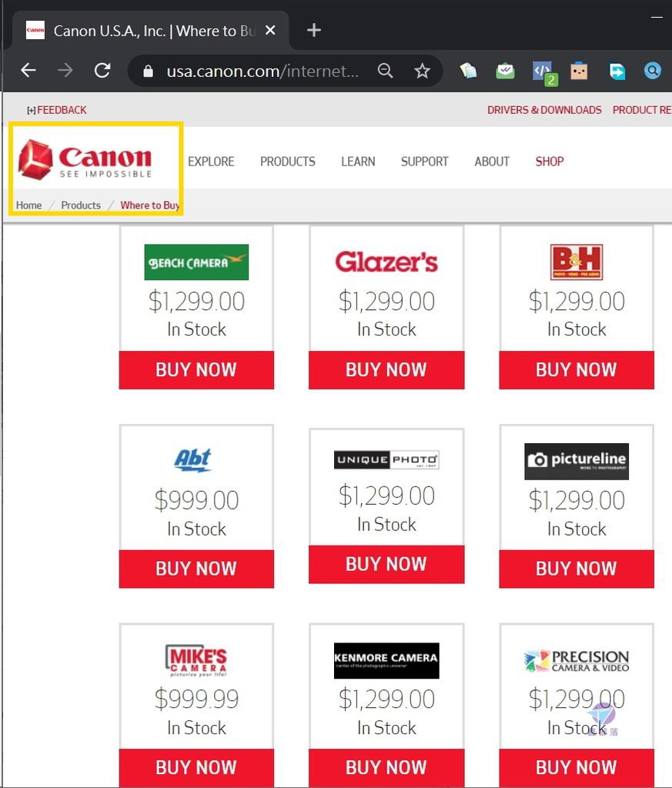Select the Canon U.S.A. Where to Buy tab
This screenshot has width=672, height=788.
pos(151,31)
